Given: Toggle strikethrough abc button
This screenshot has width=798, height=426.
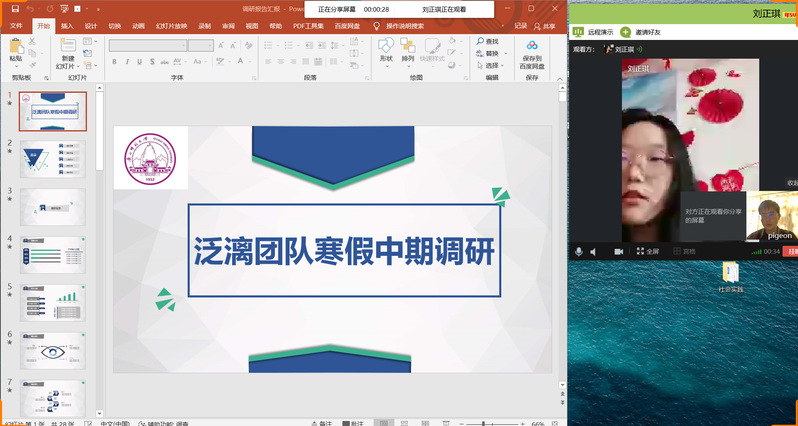Looking at the screenshot, I should point(165,62).
